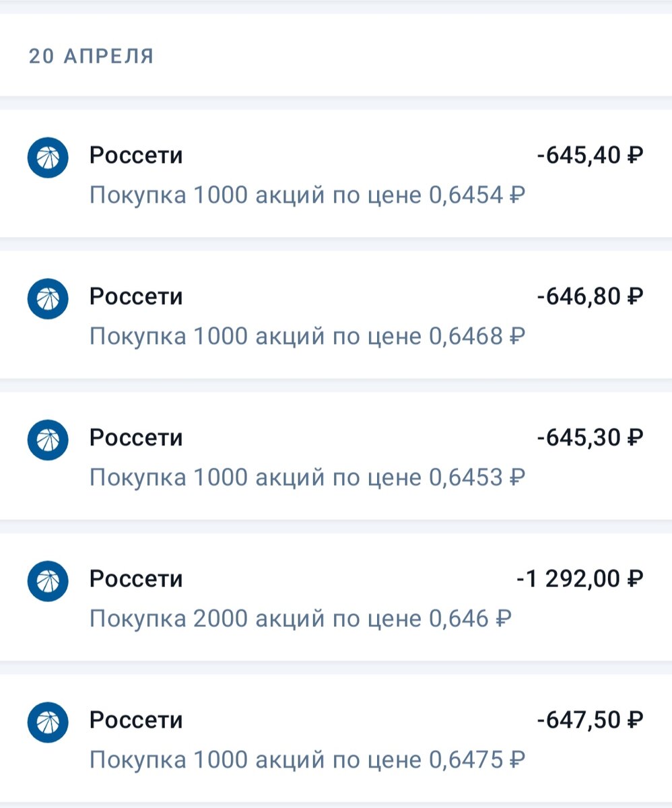Screen dimensions: 672x808
Task: Open purchase details at price 0,6454 ₽
Action: [306, 196]
